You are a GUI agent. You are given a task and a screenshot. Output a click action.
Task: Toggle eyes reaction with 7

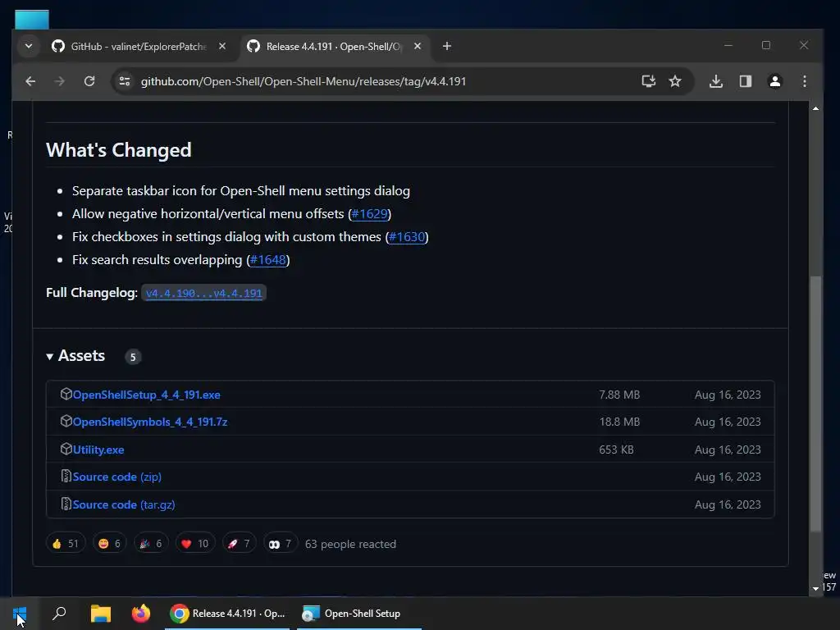(281, 544)
